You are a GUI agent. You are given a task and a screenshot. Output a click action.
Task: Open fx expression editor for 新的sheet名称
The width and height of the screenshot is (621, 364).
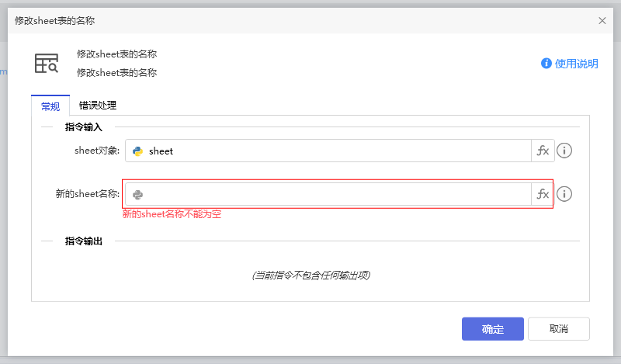point(543,195)
